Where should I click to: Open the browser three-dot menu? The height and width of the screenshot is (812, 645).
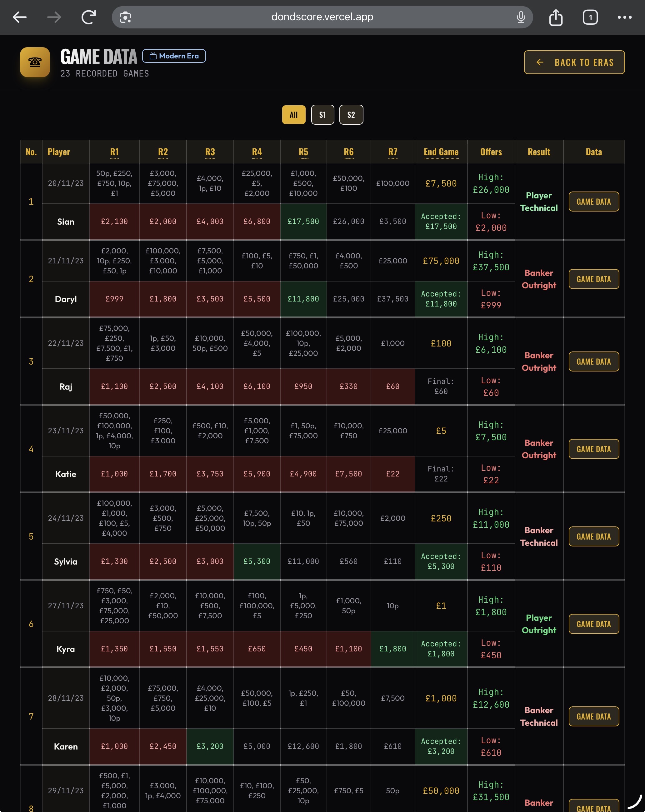click(624, 17)
